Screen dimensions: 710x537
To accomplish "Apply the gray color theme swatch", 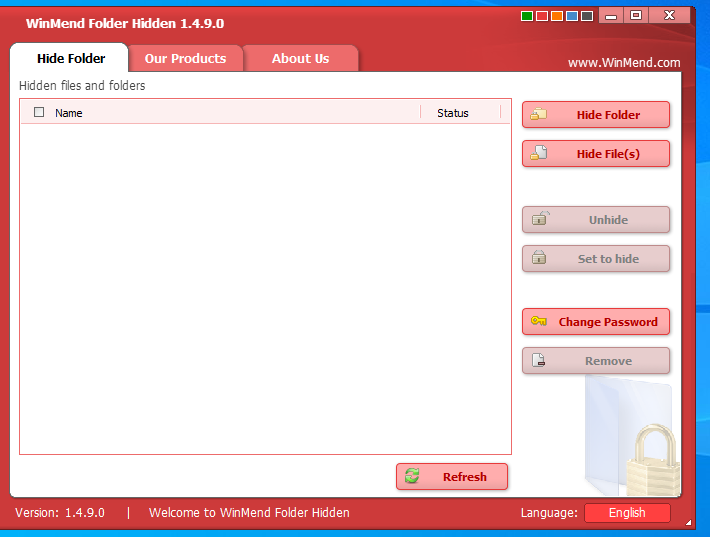I will pos(587,16).
